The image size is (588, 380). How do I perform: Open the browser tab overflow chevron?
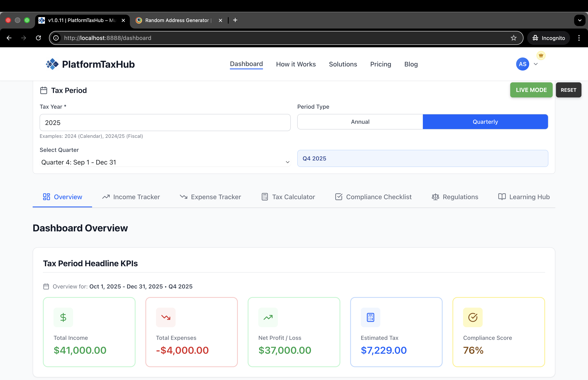(x=580, y=20)
